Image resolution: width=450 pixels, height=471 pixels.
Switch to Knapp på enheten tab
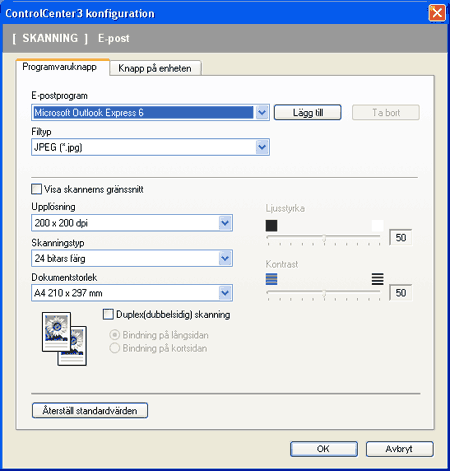tap(155, 68)
